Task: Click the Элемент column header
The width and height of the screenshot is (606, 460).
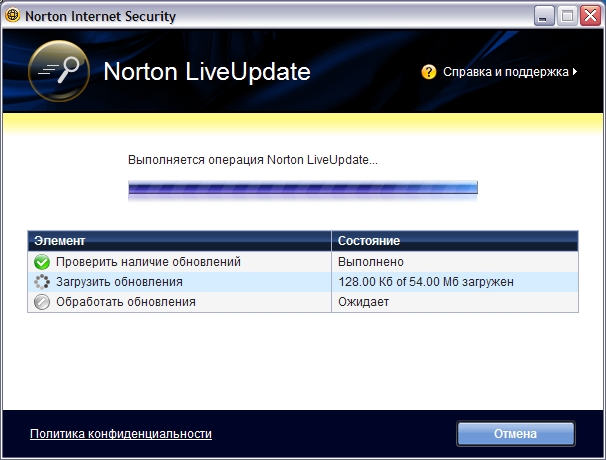Action: pyautogui.click(x=179, y=241)
